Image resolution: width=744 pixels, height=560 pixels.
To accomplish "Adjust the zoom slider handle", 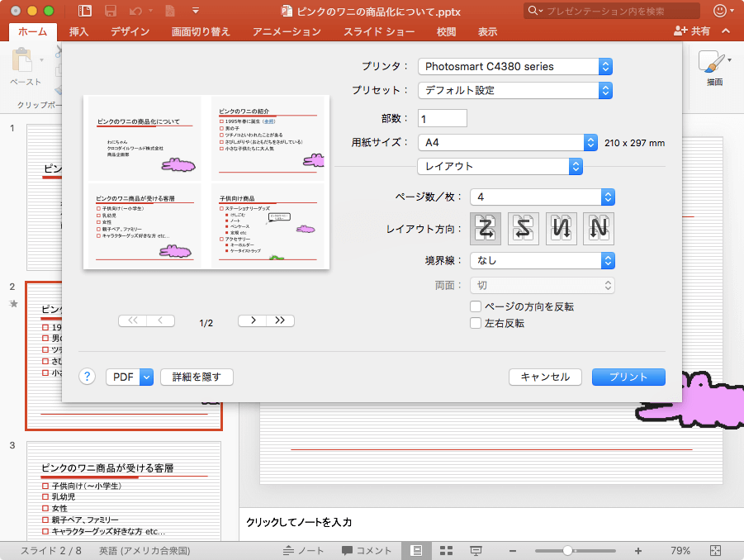I will tap(568, 551).
